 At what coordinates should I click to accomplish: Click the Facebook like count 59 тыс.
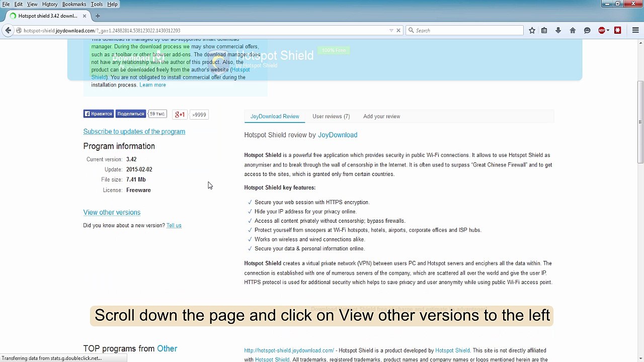click(157, 114)
